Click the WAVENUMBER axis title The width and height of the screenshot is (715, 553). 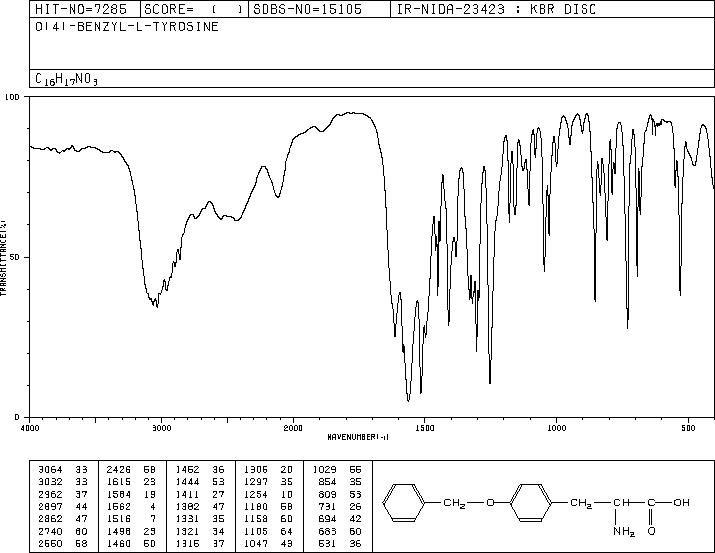(x=358, y=437)
